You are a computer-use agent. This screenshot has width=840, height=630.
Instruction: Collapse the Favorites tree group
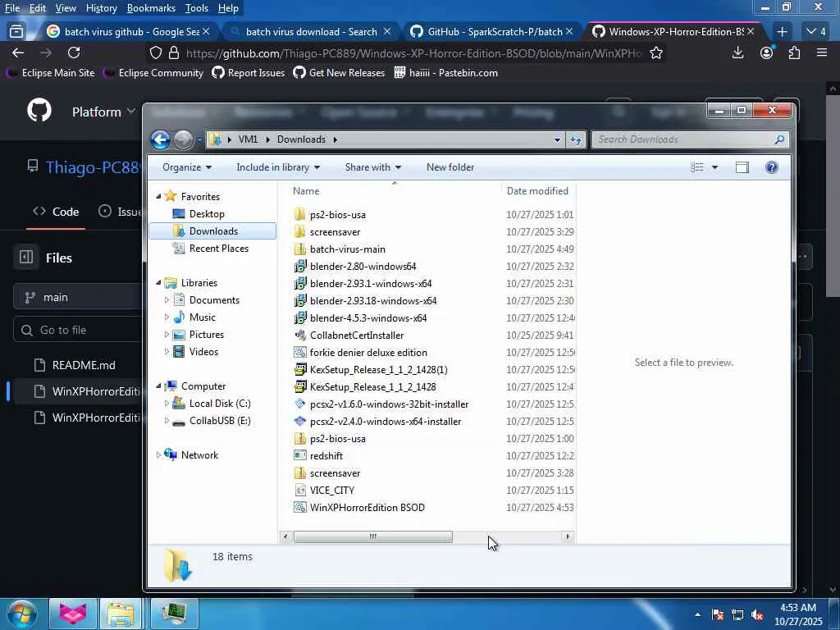[158, 197]
